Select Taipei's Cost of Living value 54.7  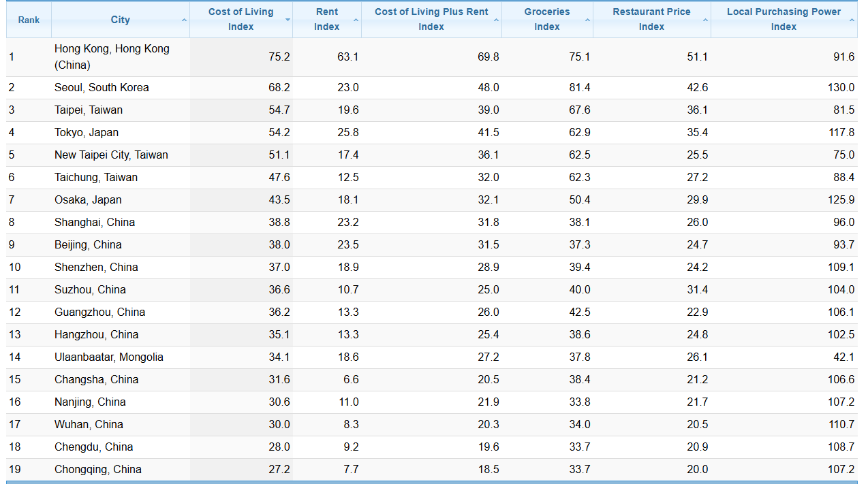tap(279, 110)
